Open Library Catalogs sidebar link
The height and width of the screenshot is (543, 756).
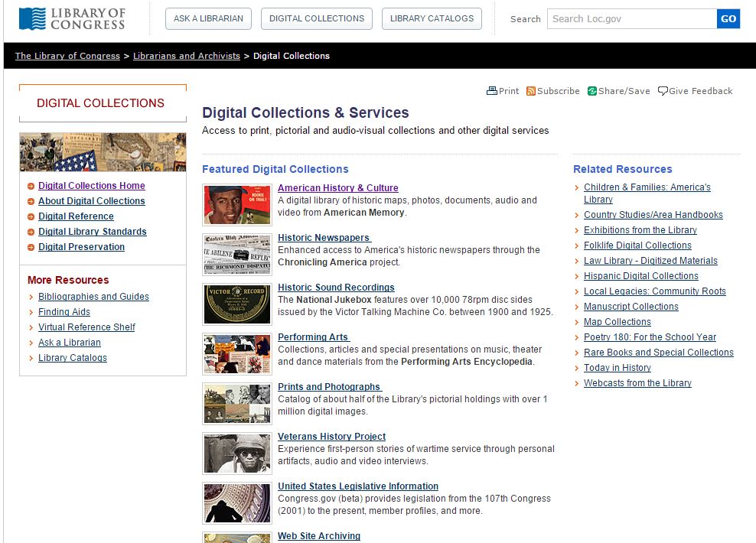tap(73, 357)
